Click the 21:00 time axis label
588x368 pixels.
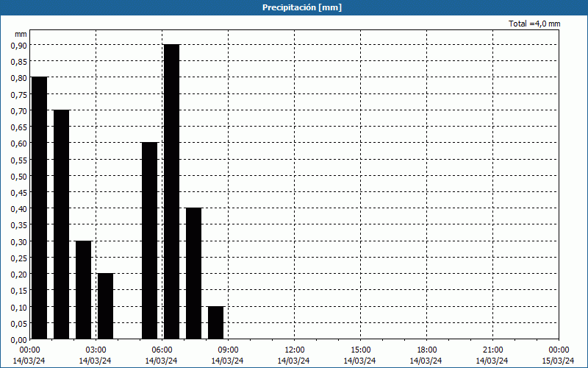click(492, 350)
